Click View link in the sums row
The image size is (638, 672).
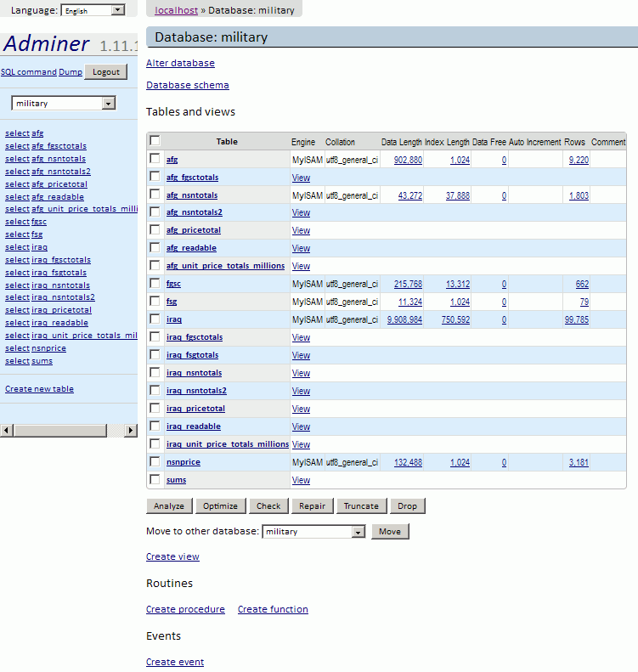[x=301, y=481]
